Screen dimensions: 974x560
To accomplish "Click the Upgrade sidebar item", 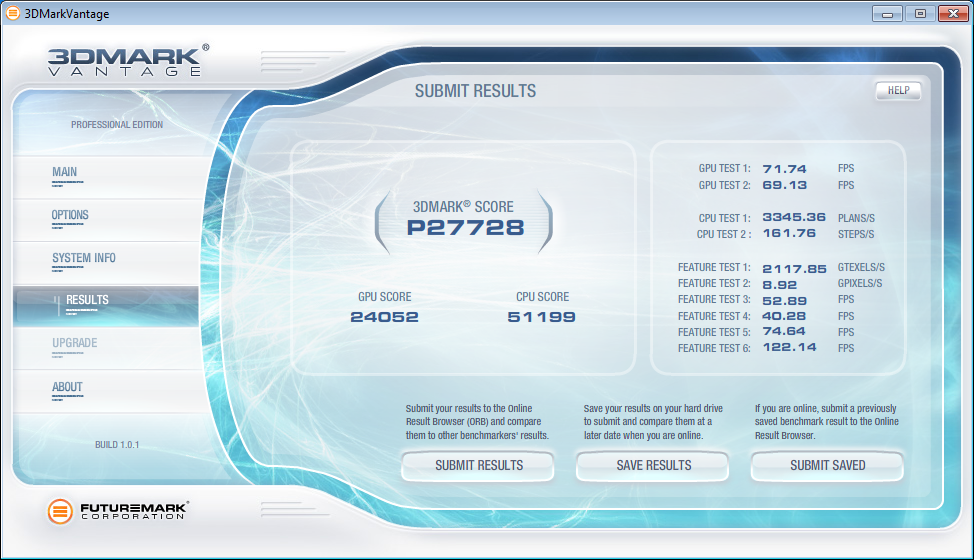I will click(x=75, y=343).
